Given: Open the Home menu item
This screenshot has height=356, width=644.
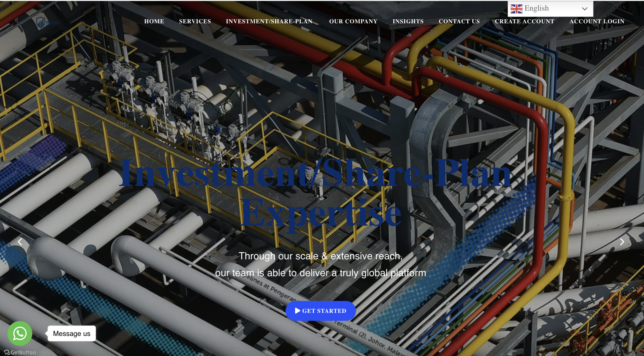Looking at the screenshot, I should [154, 21].
